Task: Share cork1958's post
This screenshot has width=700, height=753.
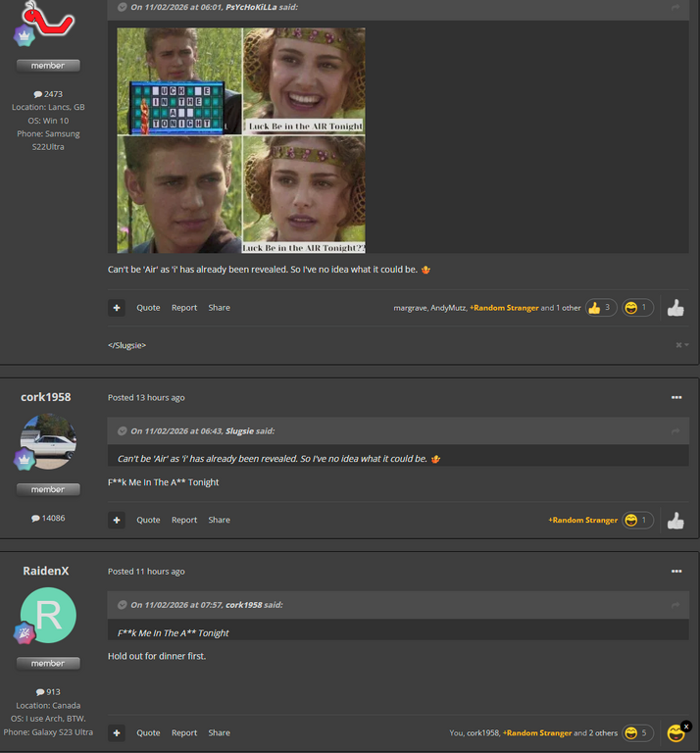Action: click(x=219, y=520)
